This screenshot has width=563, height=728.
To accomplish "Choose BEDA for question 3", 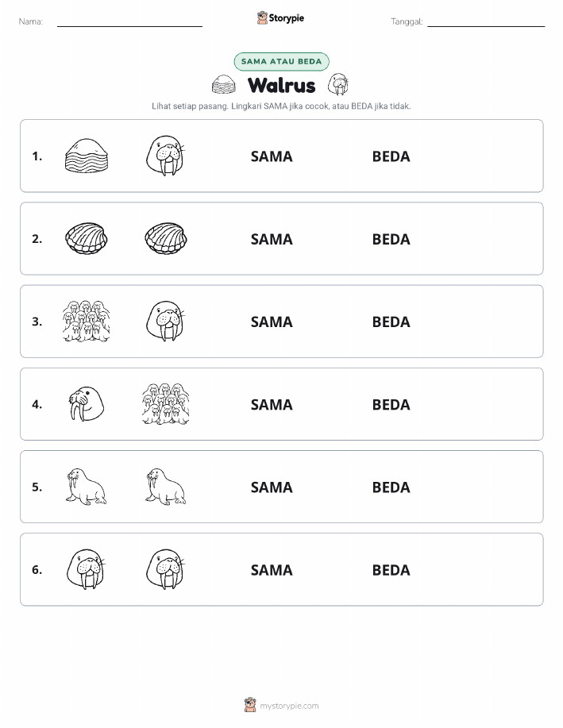I will point(391,322).
